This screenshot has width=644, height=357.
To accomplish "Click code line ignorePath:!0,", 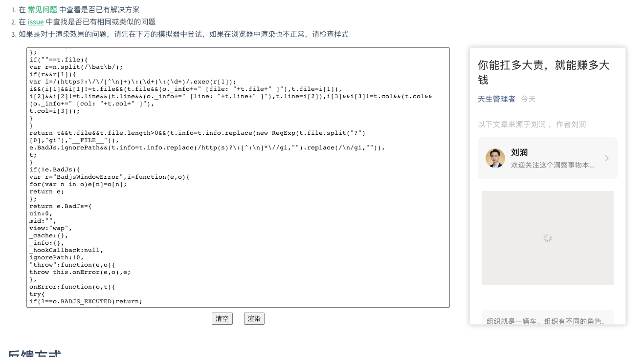I will click(57, 257).
